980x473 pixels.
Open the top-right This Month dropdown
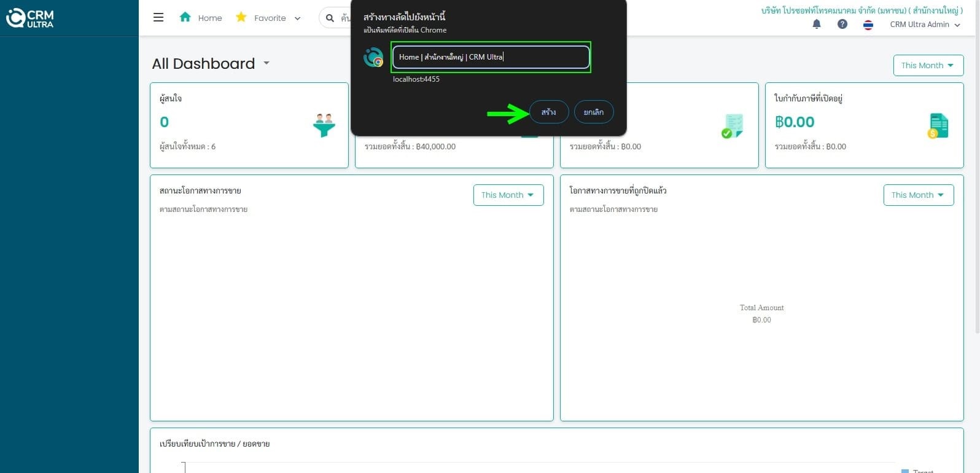(928, 65)
